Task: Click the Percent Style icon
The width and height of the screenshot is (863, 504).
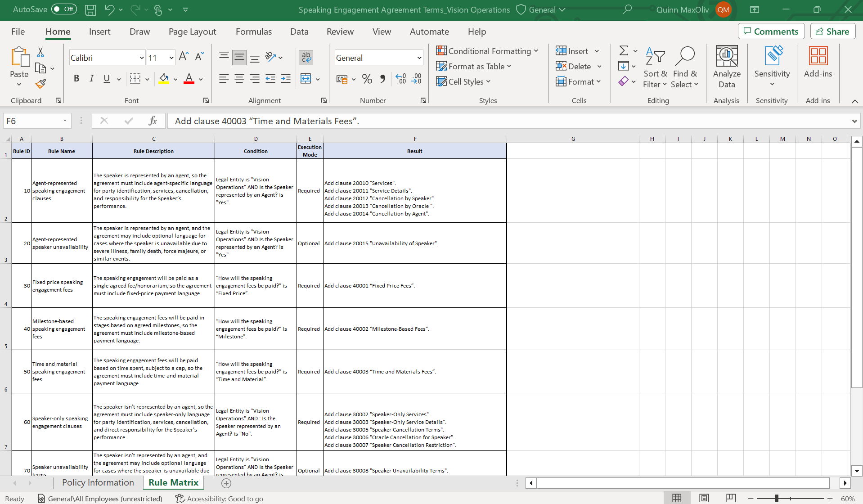Action: [x=367, y=79]
